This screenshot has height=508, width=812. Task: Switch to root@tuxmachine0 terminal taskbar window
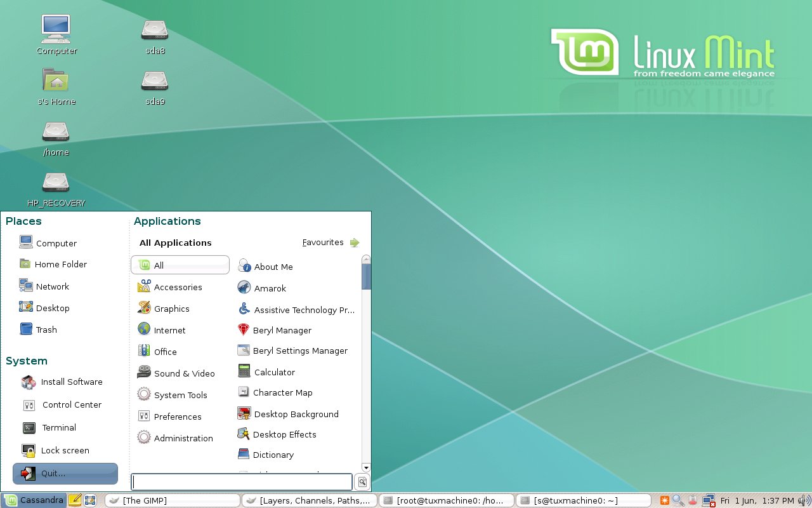click(x=447, y=500)
